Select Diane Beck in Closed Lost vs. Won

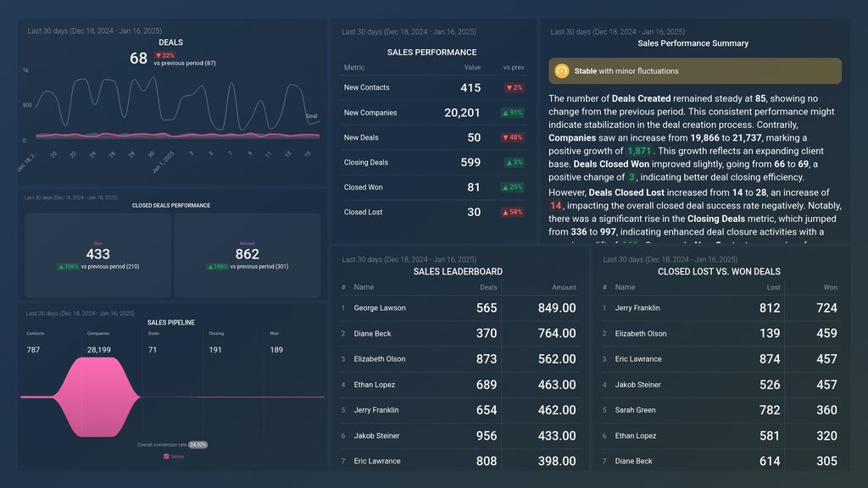(634, 461)
